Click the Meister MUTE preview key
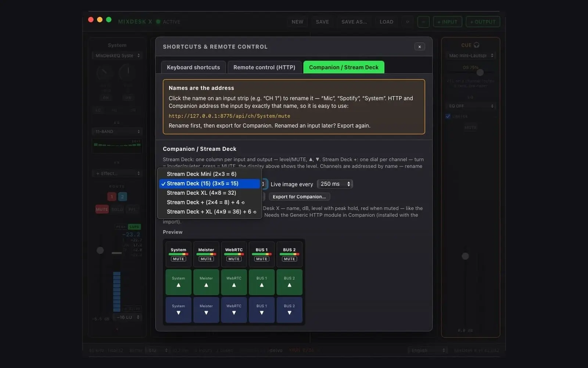 click(x=206, y=254)
